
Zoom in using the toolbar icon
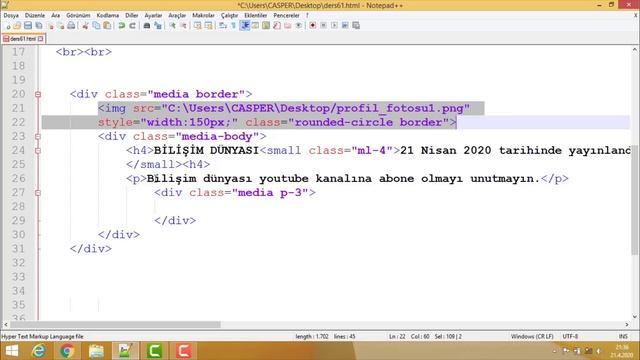(172, 26)
